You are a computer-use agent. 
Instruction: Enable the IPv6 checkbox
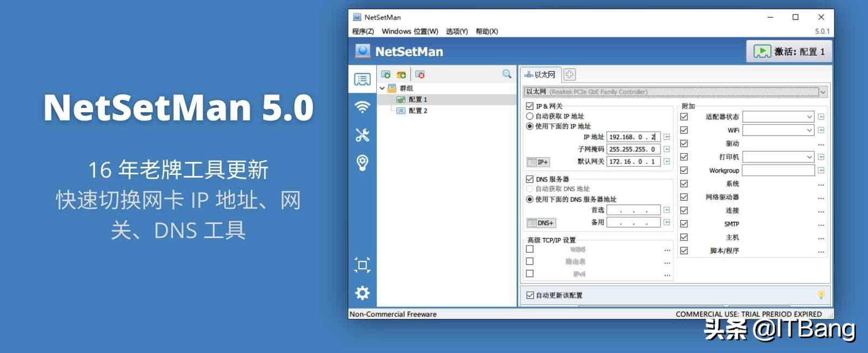[x=530, y=274]
